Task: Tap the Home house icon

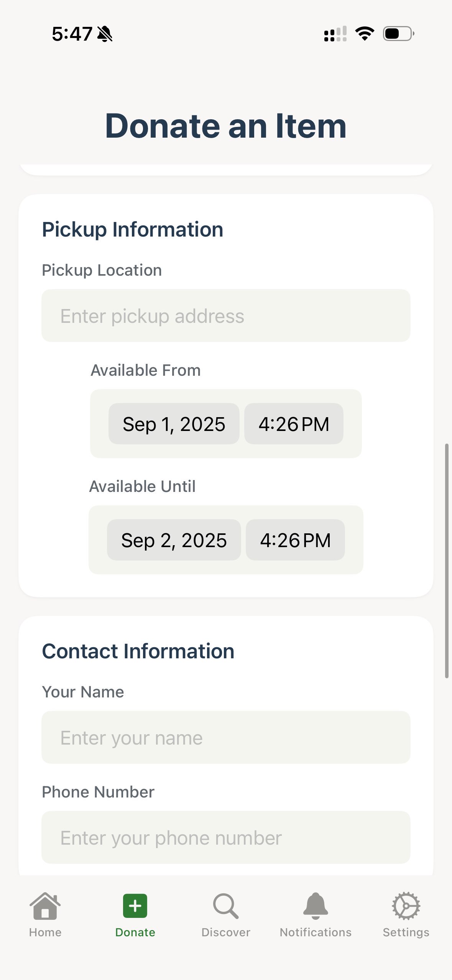Action: (45, 906)
